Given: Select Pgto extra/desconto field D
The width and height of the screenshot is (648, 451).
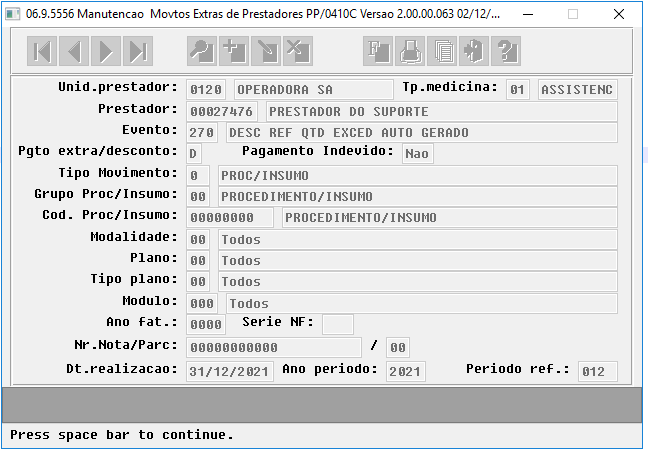Looking at the screenshot, I should point(194,154).
